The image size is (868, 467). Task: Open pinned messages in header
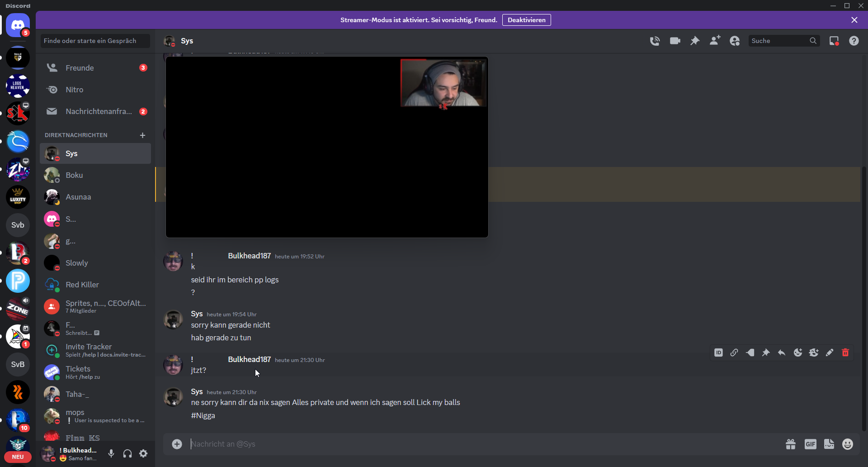coord(695,41)
